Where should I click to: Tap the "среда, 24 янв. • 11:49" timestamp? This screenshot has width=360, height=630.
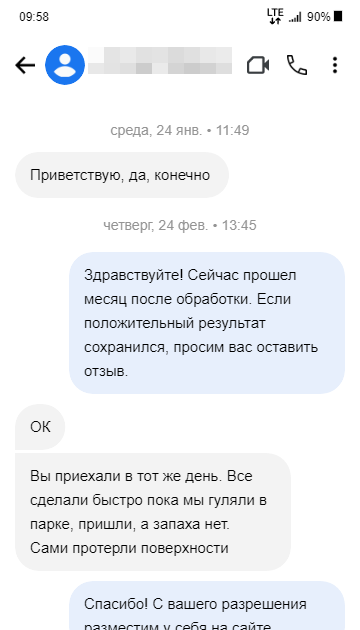tap(180, 131)
